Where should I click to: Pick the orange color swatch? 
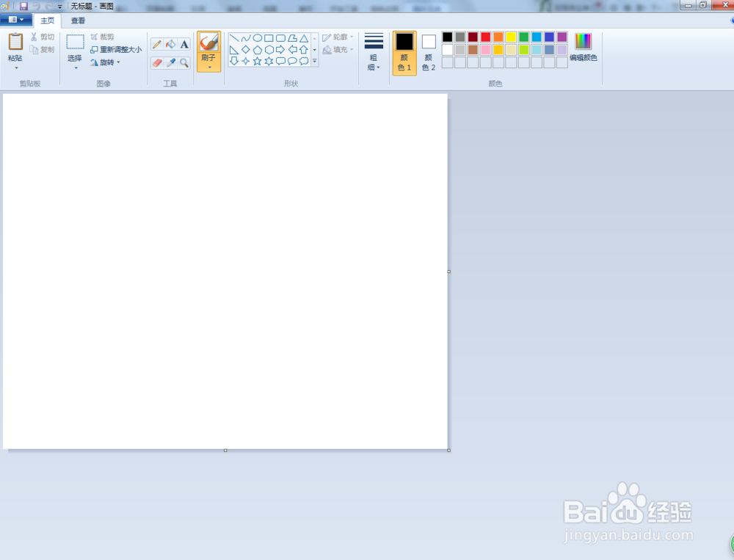coord(498,37)
